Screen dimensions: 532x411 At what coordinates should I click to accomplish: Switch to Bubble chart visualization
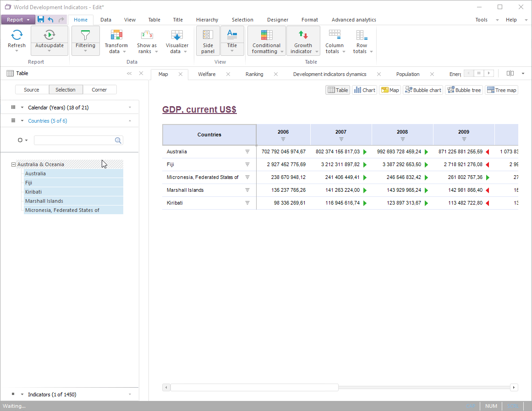point(423,90)
